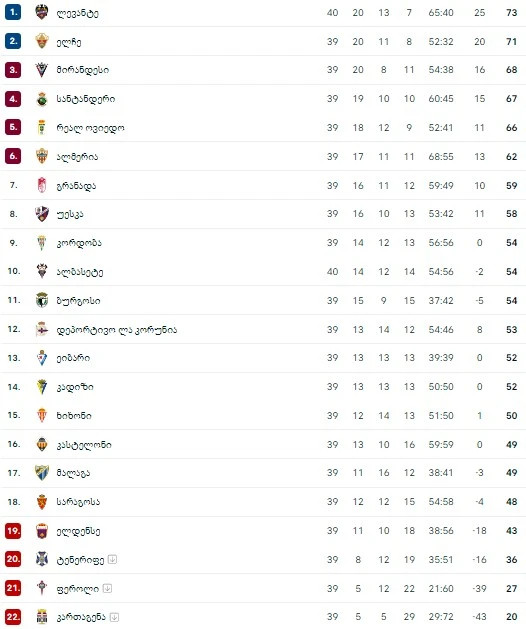Image resolution: width=526 pixels, height=629 pixels.
Task: Click the ლევანტე club crest
Action: [42, 12]
